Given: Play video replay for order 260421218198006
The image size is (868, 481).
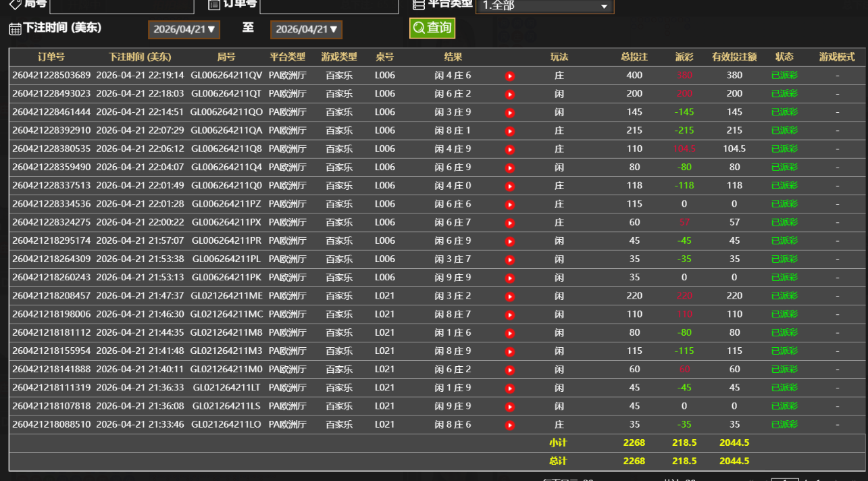Looking at the screenshot, I should click(510, 314).
